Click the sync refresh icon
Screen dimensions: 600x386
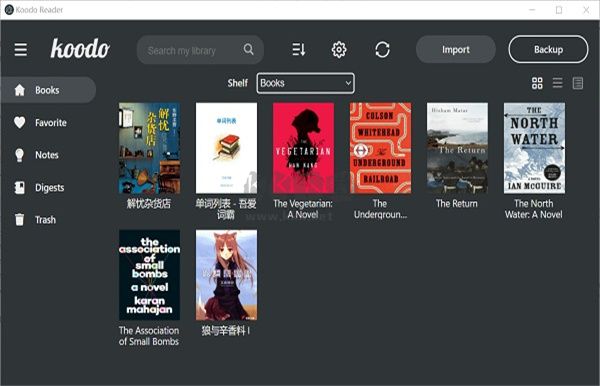[x=382, y=50]
